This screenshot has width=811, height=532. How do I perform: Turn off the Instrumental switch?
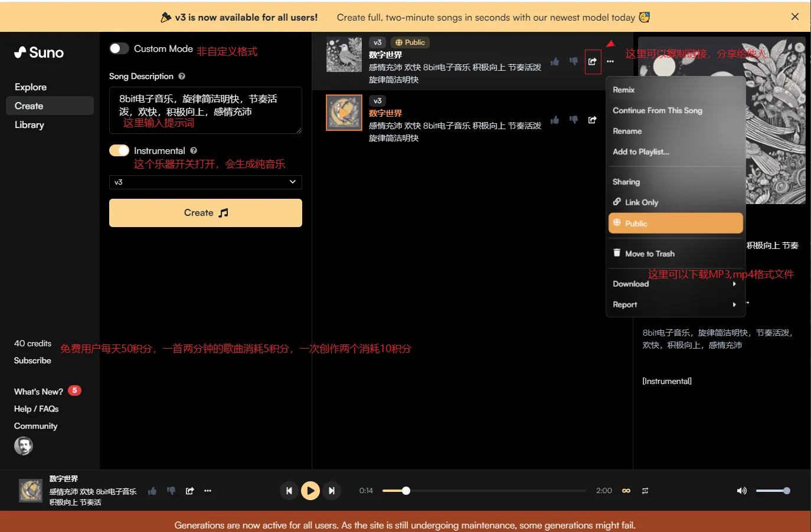[119, 150]
